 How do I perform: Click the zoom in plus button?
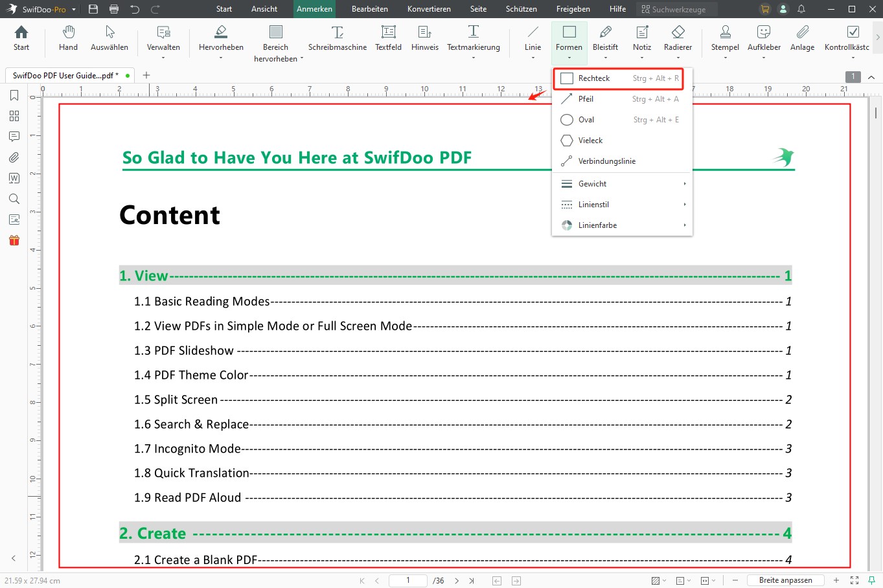[x=836, y=581]
